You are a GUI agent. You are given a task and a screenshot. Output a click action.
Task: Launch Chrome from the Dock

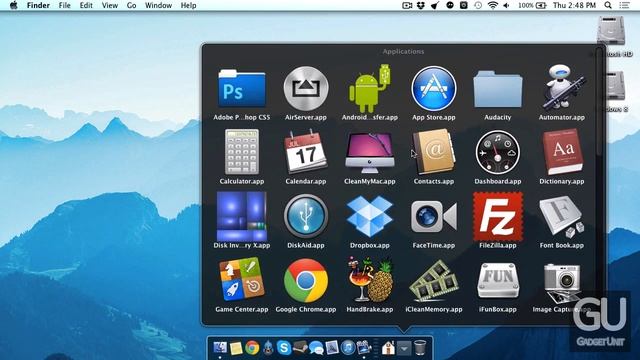252,348
